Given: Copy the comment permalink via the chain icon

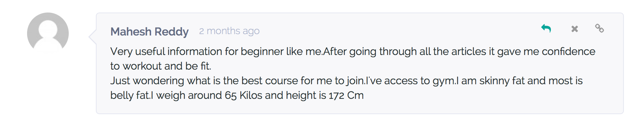Looking at the screenshot, I should (599, 28).
